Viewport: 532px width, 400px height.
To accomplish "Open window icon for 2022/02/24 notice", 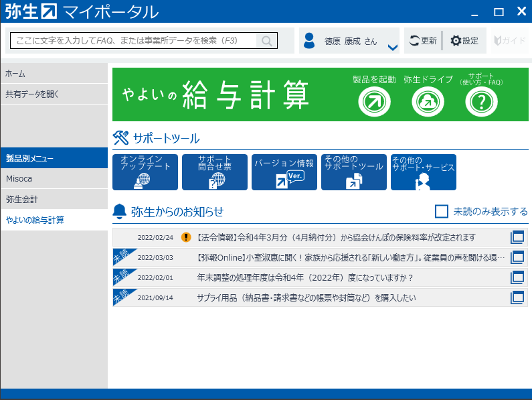I will click(517, 237).
